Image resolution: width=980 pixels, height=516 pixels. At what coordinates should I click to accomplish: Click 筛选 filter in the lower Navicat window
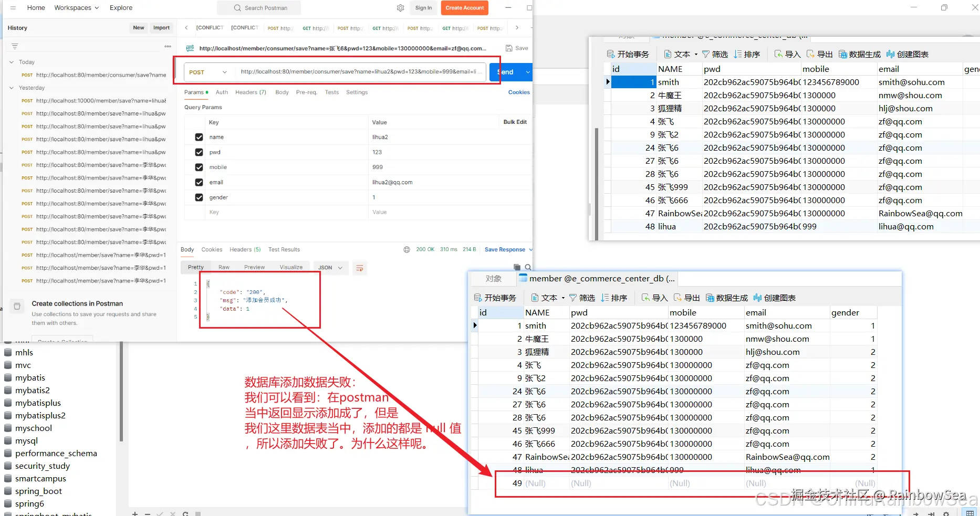click(x=582, y=298)
